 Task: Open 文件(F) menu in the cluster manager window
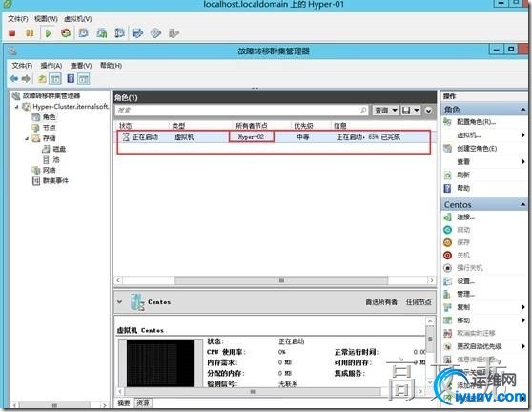click(22, 66)
